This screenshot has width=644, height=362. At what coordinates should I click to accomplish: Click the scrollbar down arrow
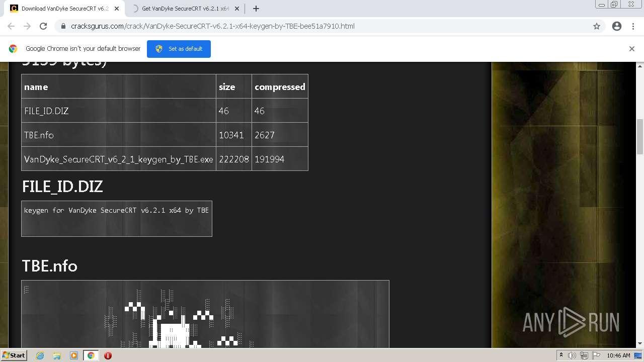(640, 344)
